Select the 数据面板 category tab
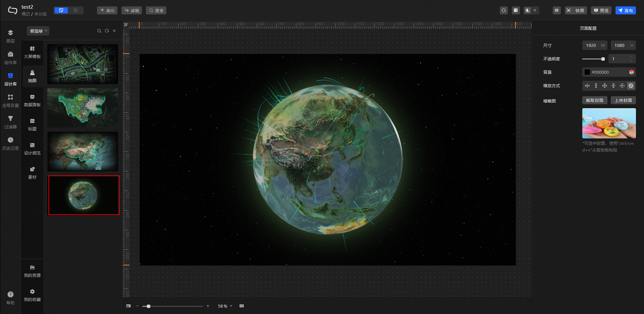644x314 pixels. tap(32, 100)
